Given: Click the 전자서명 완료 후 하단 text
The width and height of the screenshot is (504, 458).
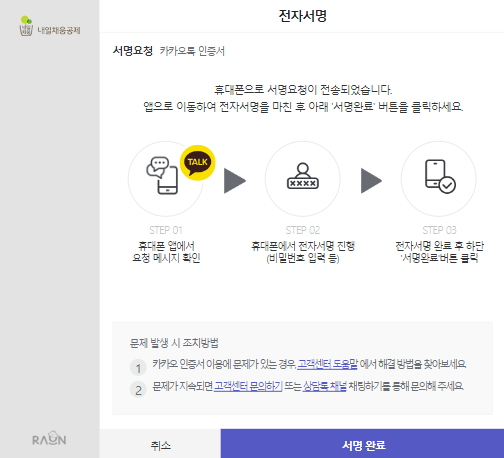Looking at the screenshot, I should click(x=439, y=246).
